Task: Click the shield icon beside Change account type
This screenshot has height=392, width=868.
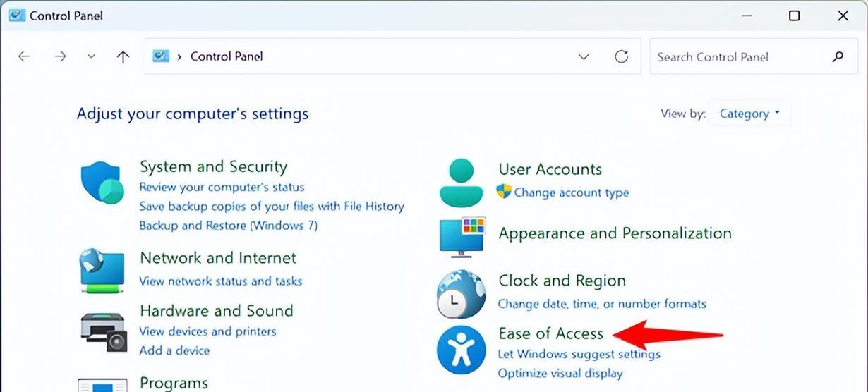Action: 504,191
